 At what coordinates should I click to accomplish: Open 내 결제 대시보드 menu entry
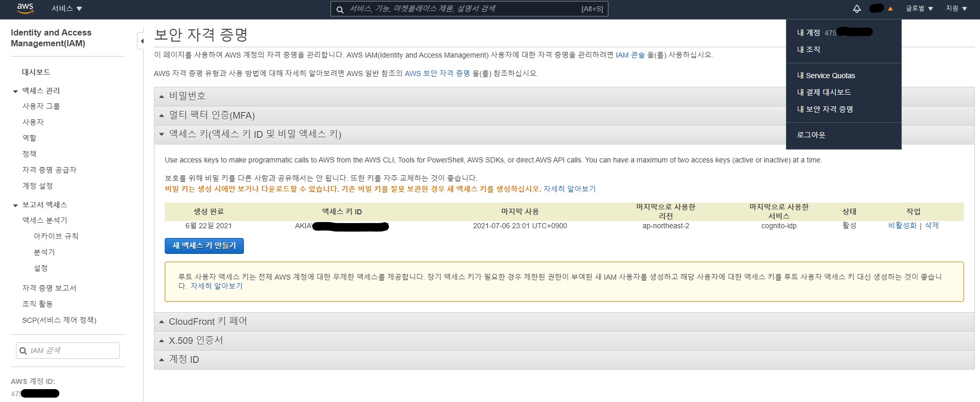point(824,92)
